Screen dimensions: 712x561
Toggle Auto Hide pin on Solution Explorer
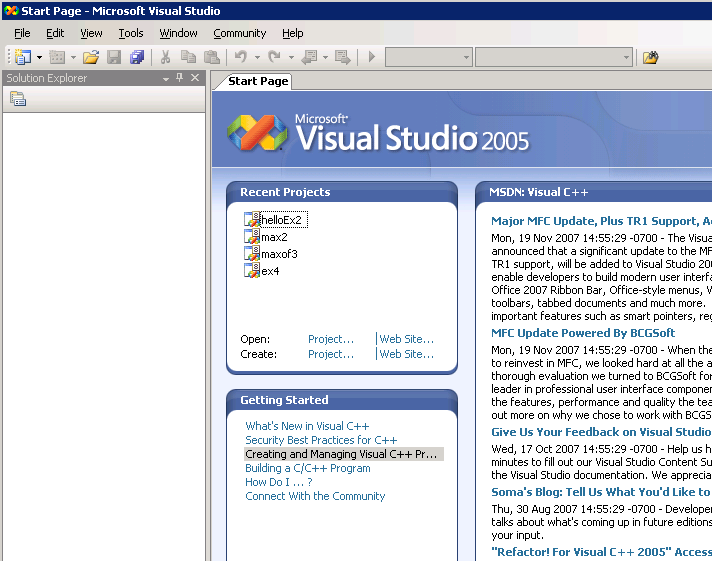[180, 78]
